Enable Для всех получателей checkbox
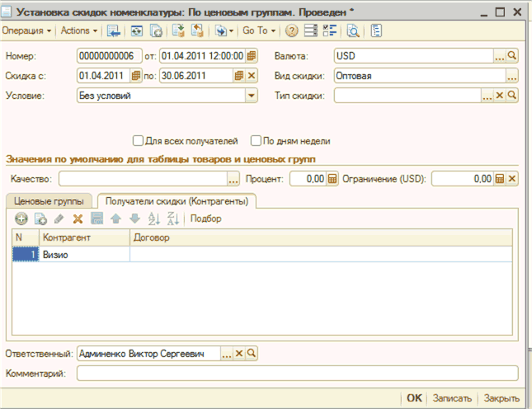This screenshot has height=409, width=532. point(139,140)
